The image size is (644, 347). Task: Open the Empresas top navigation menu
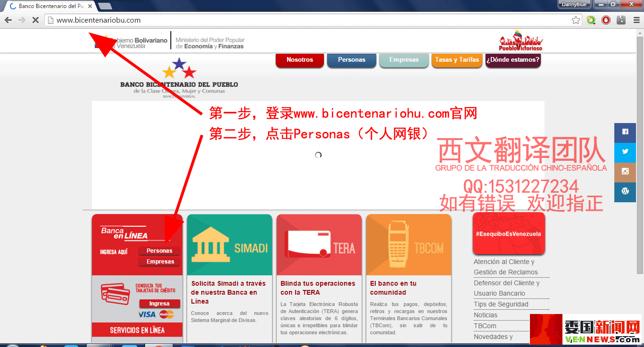tap(404, 60)
